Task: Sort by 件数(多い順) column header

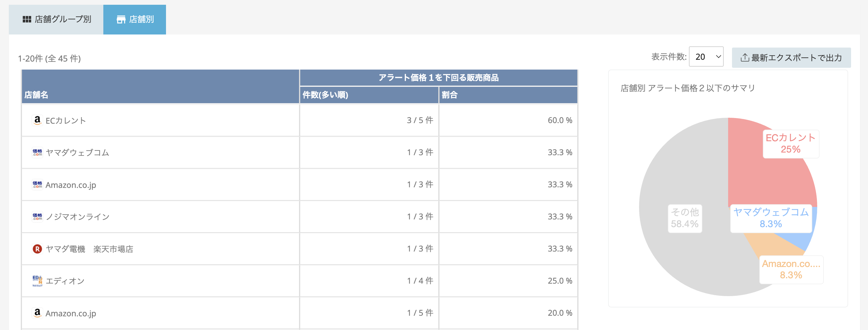Action: coord(325,95)
